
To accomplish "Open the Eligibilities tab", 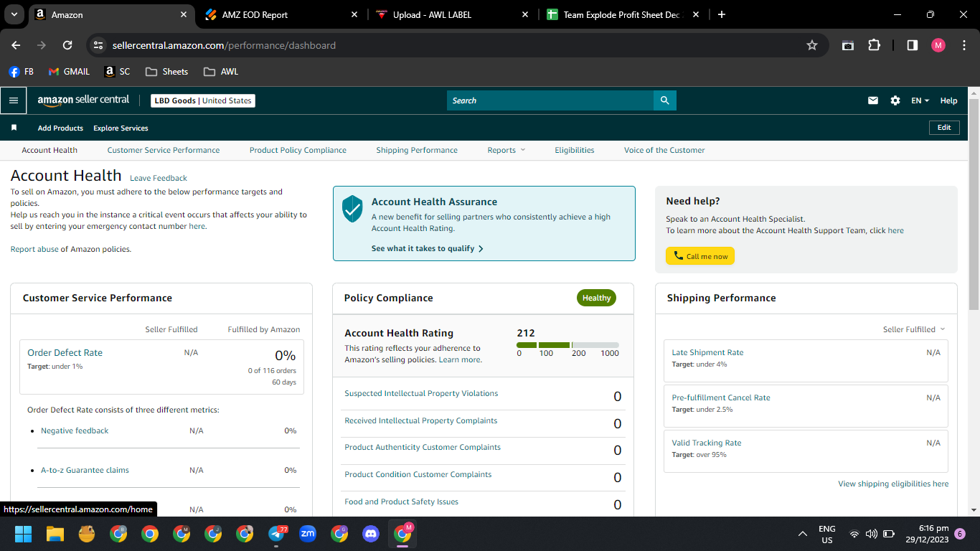I will (x=575, y=150).
